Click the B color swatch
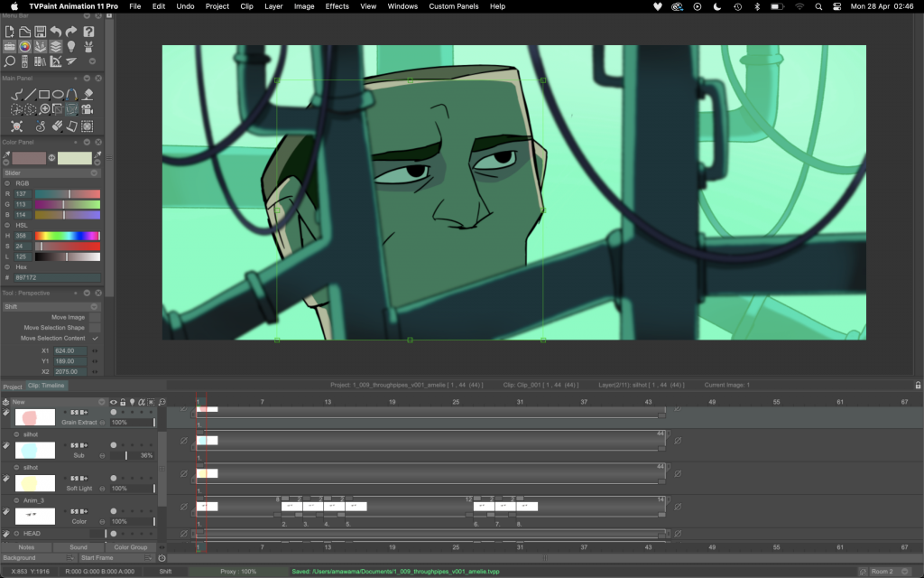 [x=74, y=158]
